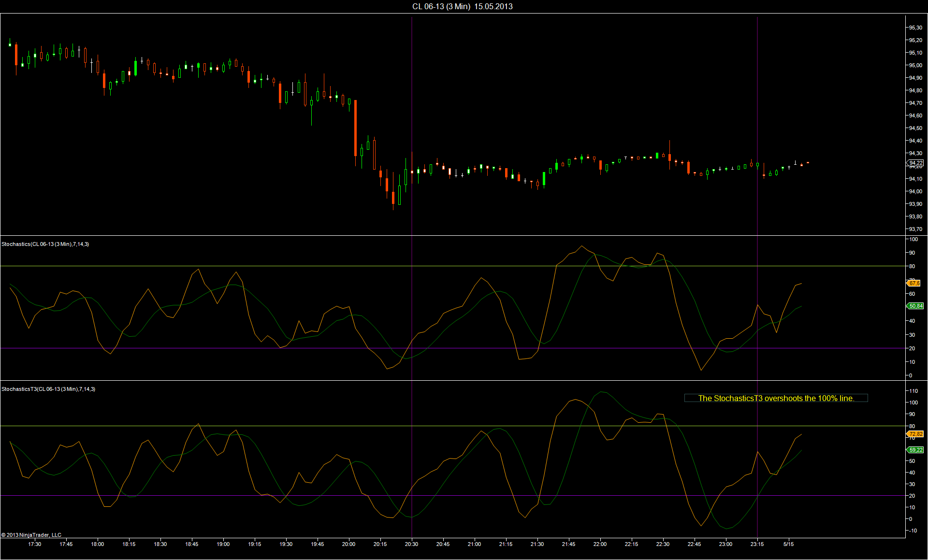This screenshot has width=928, height=560.
Task: Click the large red candle near 20:00
Action: (356, 128)
